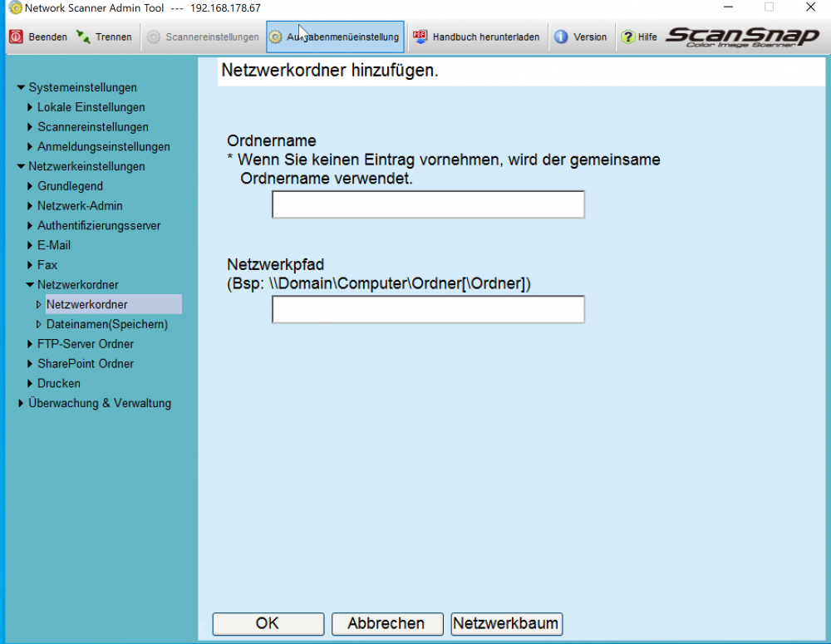Expand Überwachung & Verwaltung arrow
Screen dimensions: 831x644
tap(21, 403)
